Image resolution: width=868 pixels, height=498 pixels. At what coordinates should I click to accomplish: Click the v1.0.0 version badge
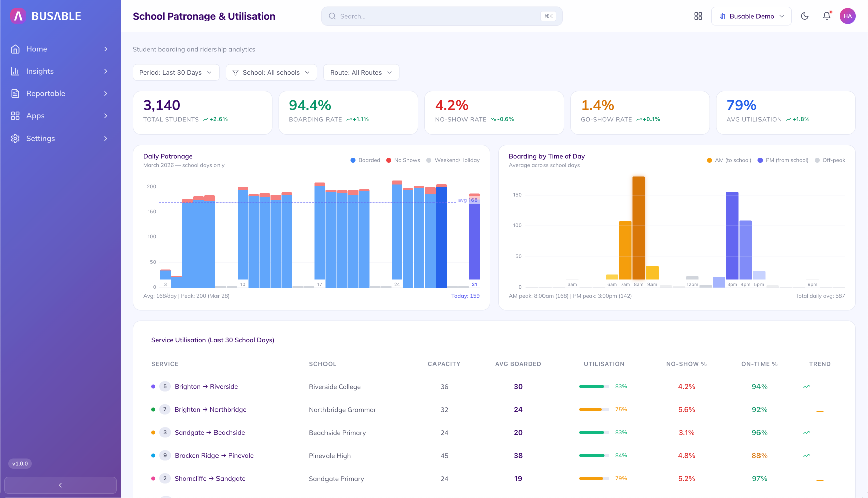click(x=20, y=464)
